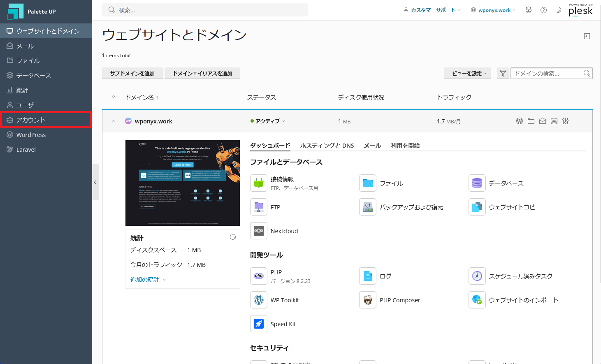The height and width of the screenshot is (364, 601).
Task: Click the website preview thumbnail
Action: pos(183,183)
